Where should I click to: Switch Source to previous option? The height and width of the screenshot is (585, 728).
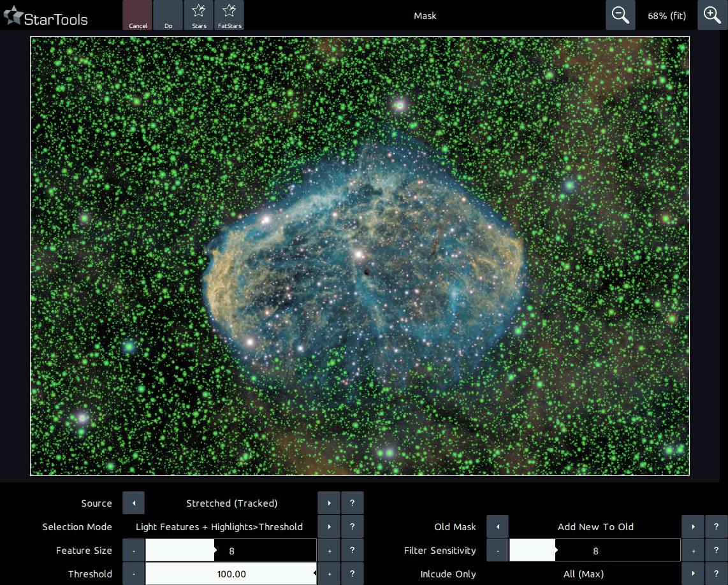coord(134,503)
